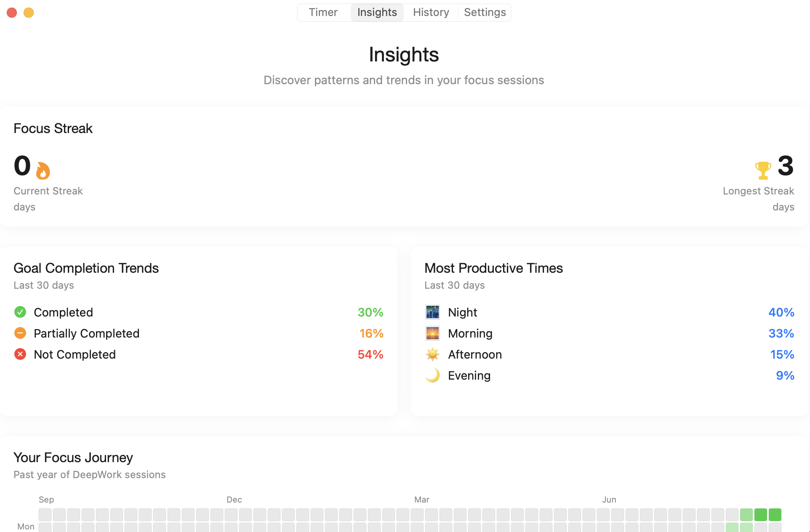
Task: Click the orange flame streak icon
Action: [x=43, y=170]
